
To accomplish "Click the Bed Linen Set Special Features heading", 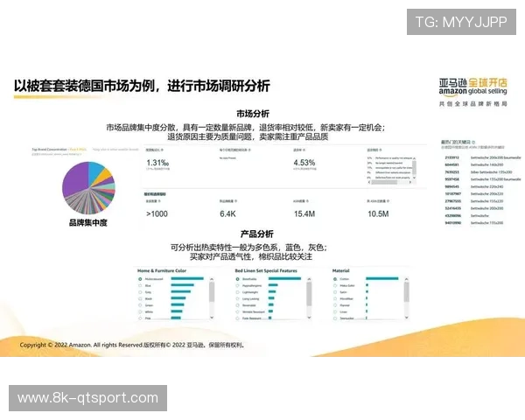I will point(266,270).
